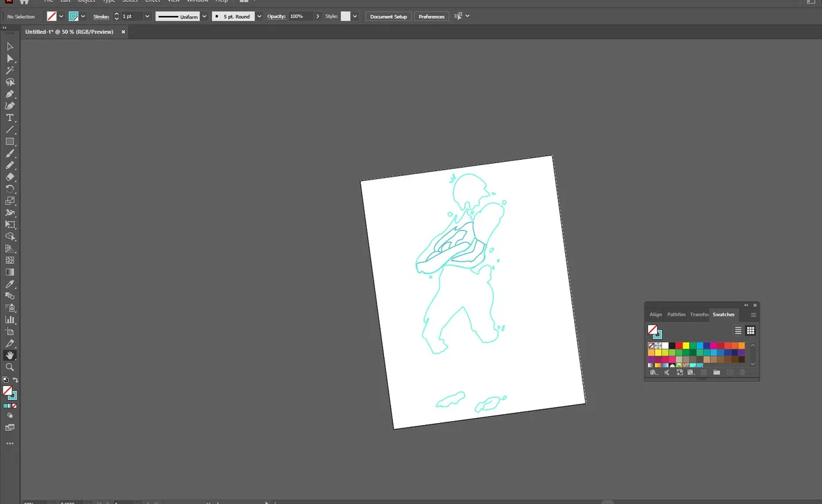Viewport: 822px width, 504px height.
Task: Select the Direct Selection tool
Action: 10,58
